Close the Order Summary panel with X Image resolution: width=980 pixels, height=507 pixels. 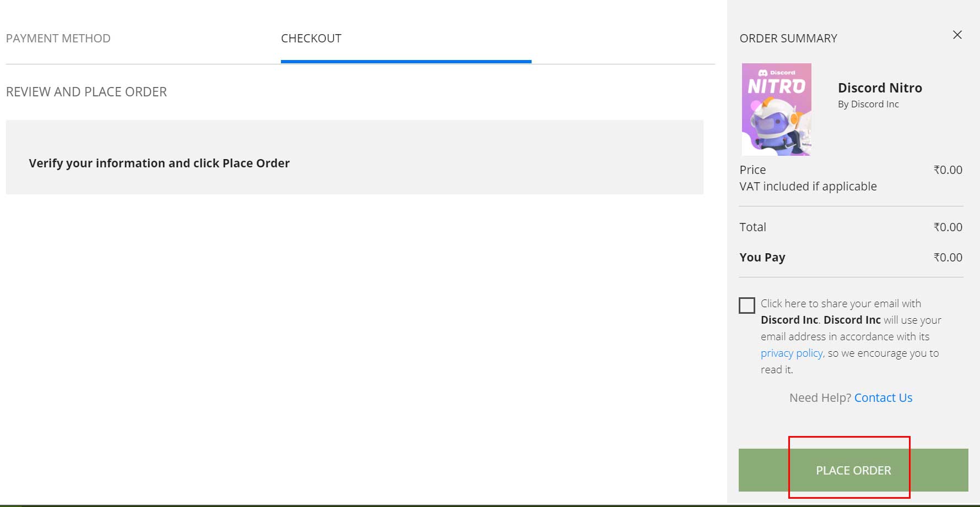[957, 35]
